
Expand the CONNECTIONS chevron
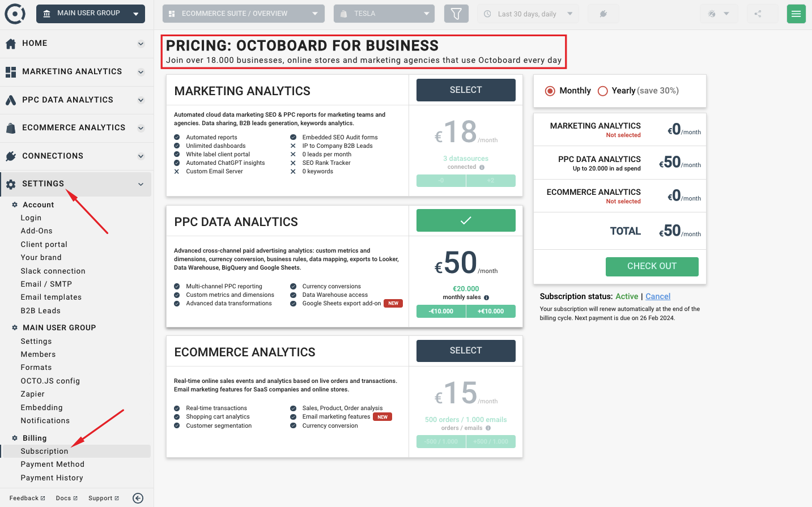pos(141,156)
